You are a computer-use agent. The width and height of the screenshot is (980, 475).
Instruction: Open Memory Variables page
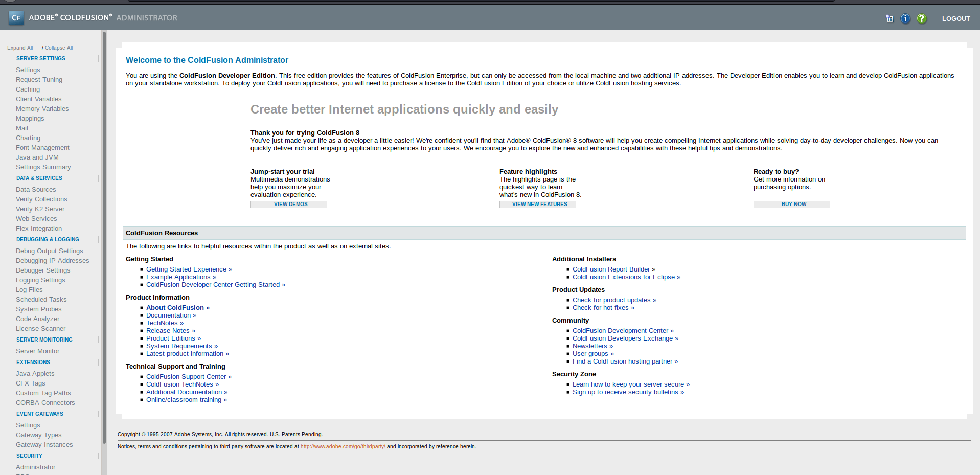pos(42,109)
